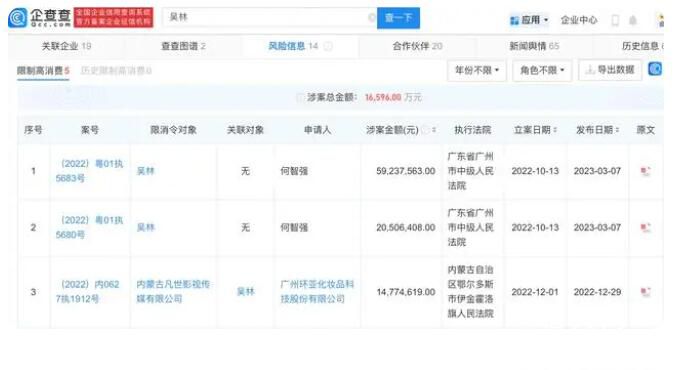Click court 内蒙古自治区鄂尔多斯市伊金霍洛旗人民法院
This screenshot has width=673, height=370.
pyautogui.click(x=470, y=291)
